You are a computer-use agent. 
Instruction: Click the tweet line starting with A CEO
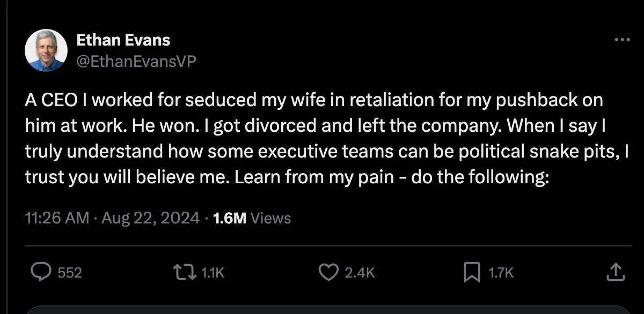tap(313, 100)
